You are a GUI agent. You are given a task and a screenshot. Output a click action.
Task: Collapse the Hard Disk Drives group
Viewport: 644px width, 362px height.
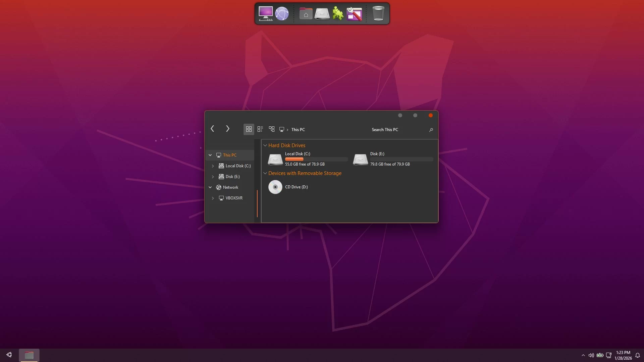pos(265,145)
